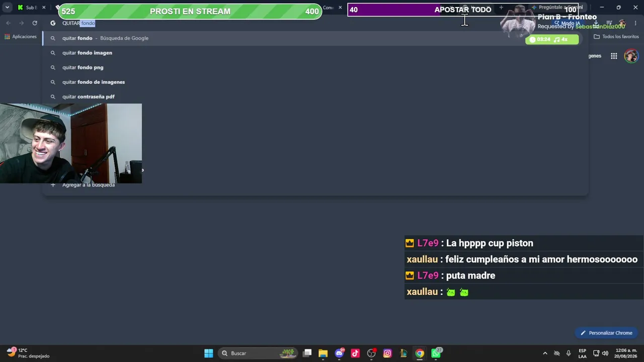The image size is (644, 362).
Task: Click the microphone icon in the system tray
Action: (x=569, y=353)
